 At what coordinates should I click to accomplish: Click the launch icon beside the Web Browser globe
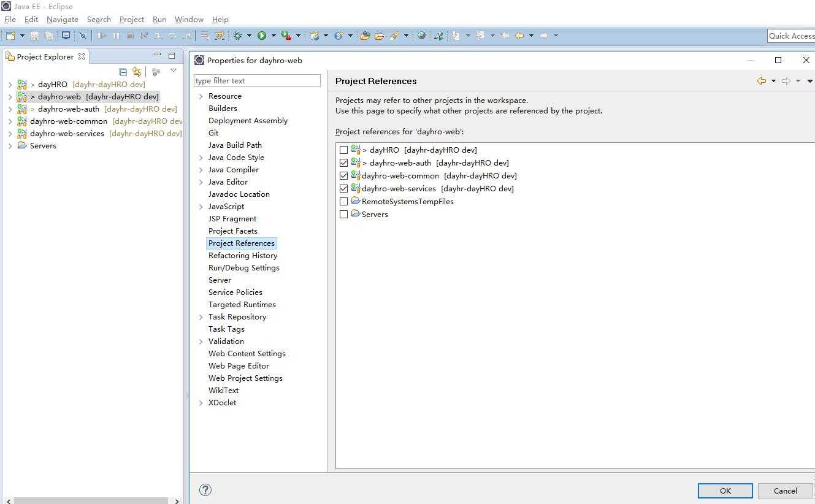438,36
